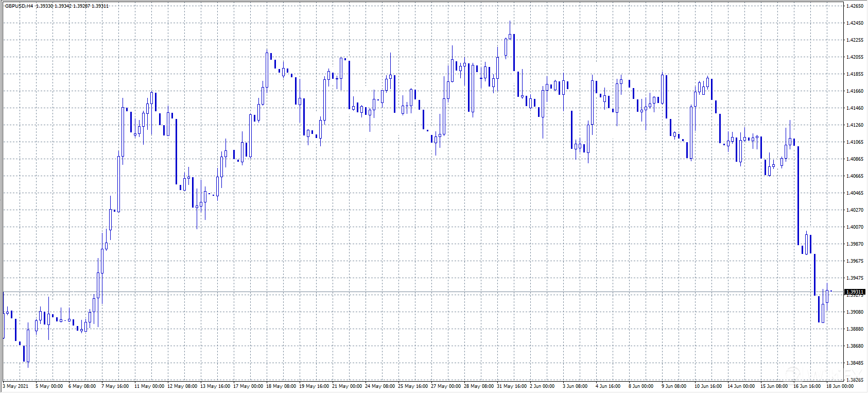Click the 13 May 16:00 time label
The height and width of the screenshot is (393, 868).
[x=215, y=386]
